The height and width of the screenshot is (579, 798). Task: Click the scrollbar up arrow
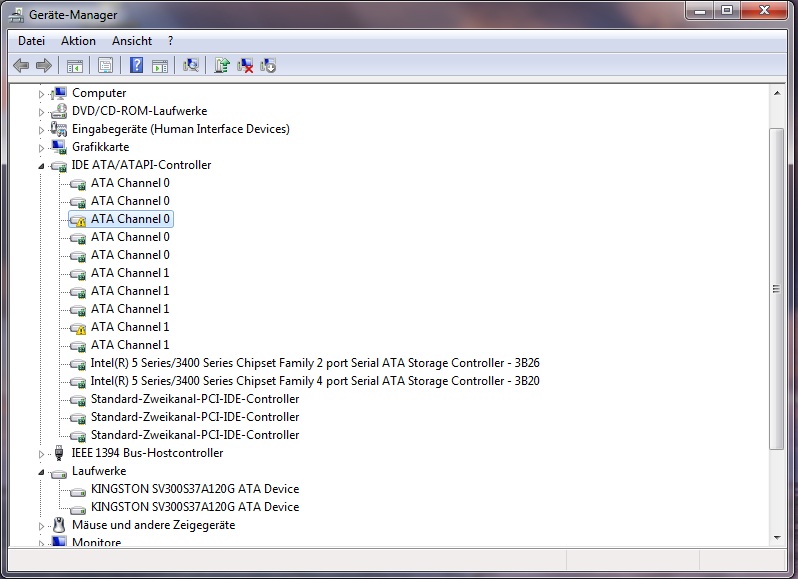[x=777, y=93]
